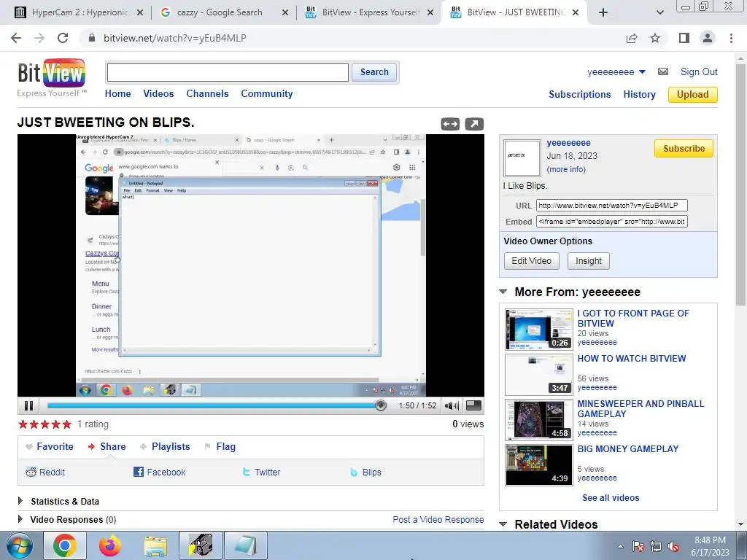This screenshot has width=747, height=560.
Task: Click the pop-out player arrow icon
Action: tap(474, 124)
